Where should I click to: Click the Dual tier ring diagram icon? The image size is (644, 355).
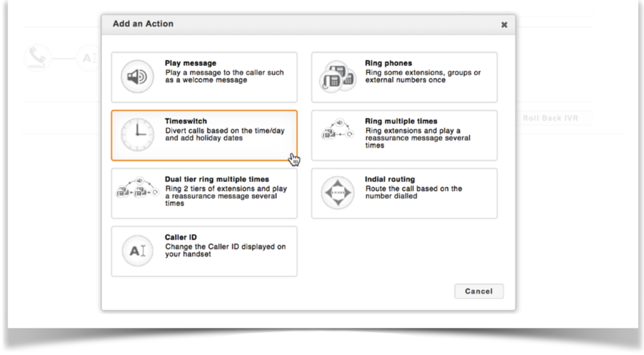coord(138,188)
